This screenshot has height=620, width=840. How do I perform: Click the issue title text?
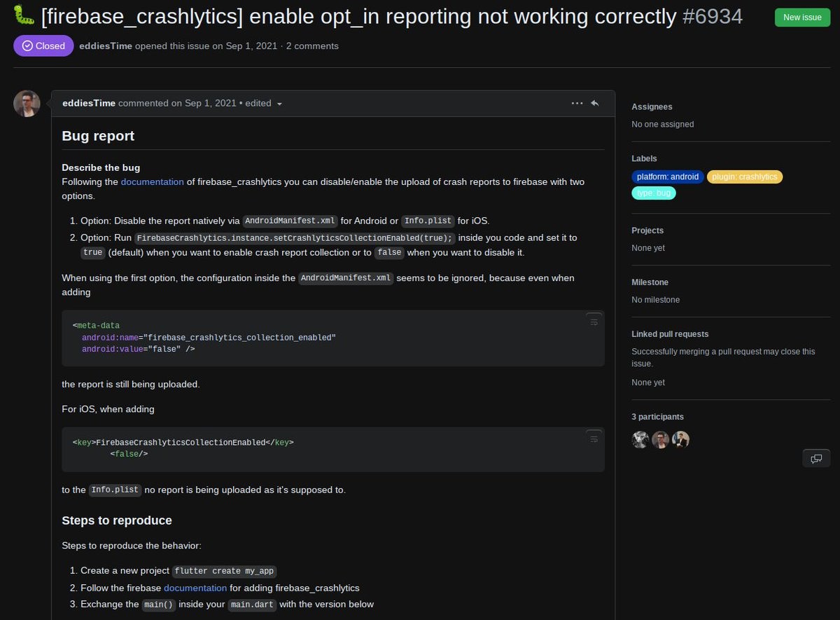359,16
